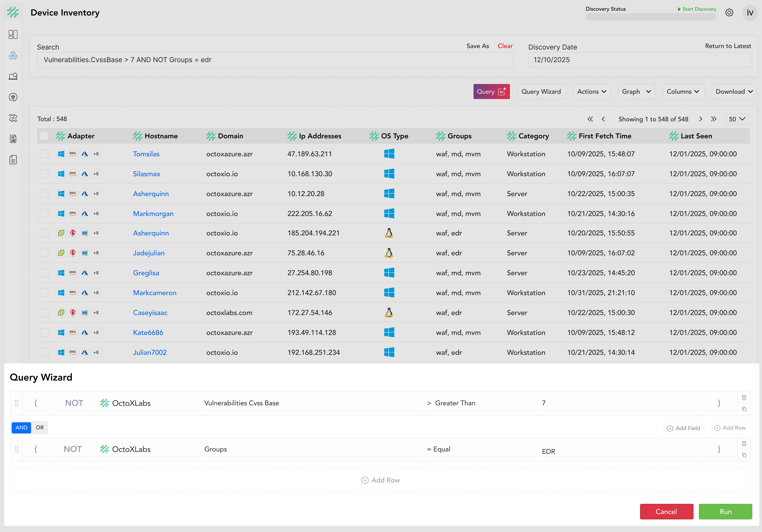Jump to the last results page
The image size is (762, 532).
tap(714, 119)
